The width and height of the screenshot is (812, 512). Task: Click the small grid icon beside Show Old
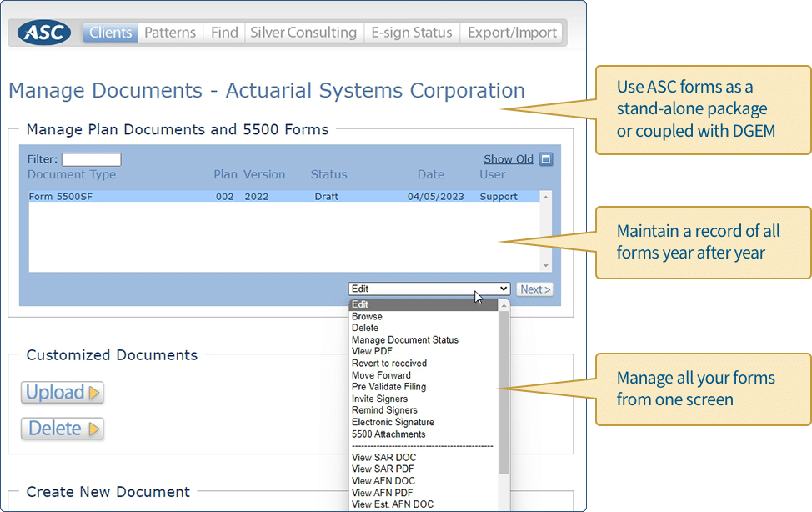pos(545,158)
